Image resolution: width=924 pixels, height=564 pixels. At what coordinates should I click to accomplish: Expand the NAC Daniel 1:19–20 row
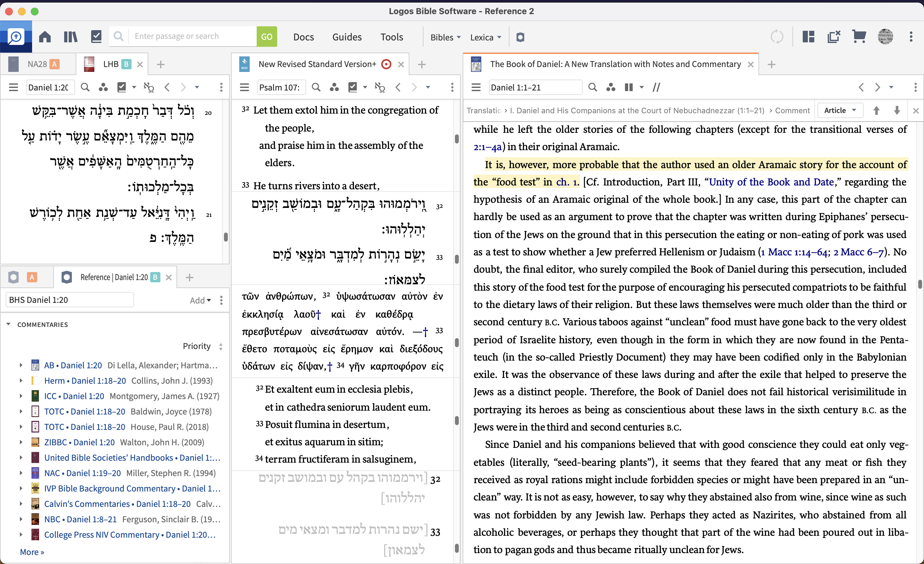pos(21,473)
